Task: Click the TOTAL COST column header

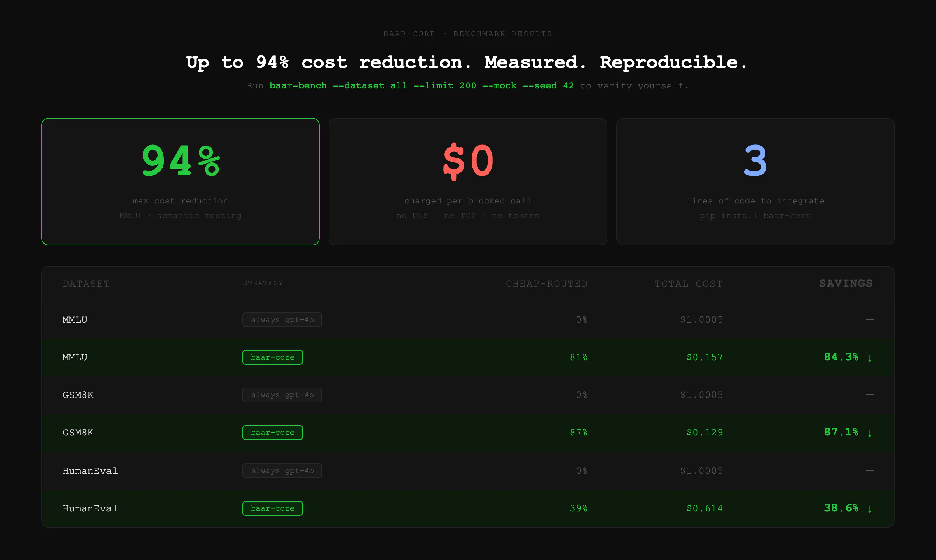Action: click(x=688, y=284)
